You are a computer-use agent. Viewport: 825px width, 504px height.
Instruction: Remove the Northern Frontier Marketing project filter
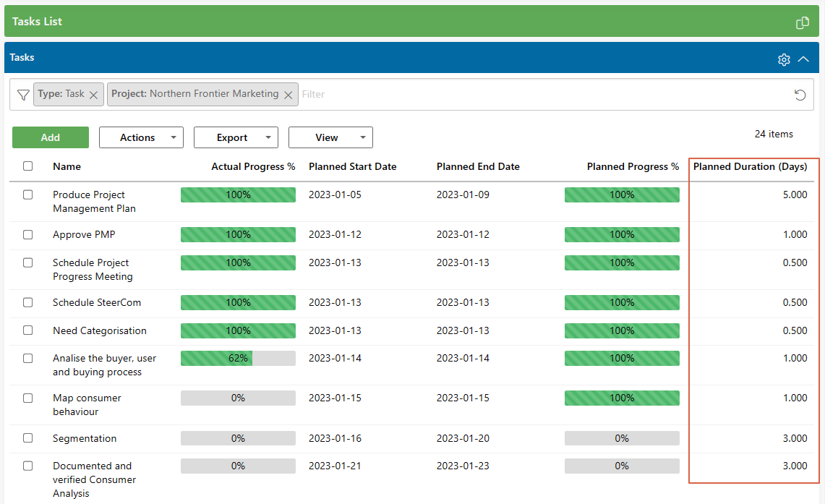coord(288,94)
